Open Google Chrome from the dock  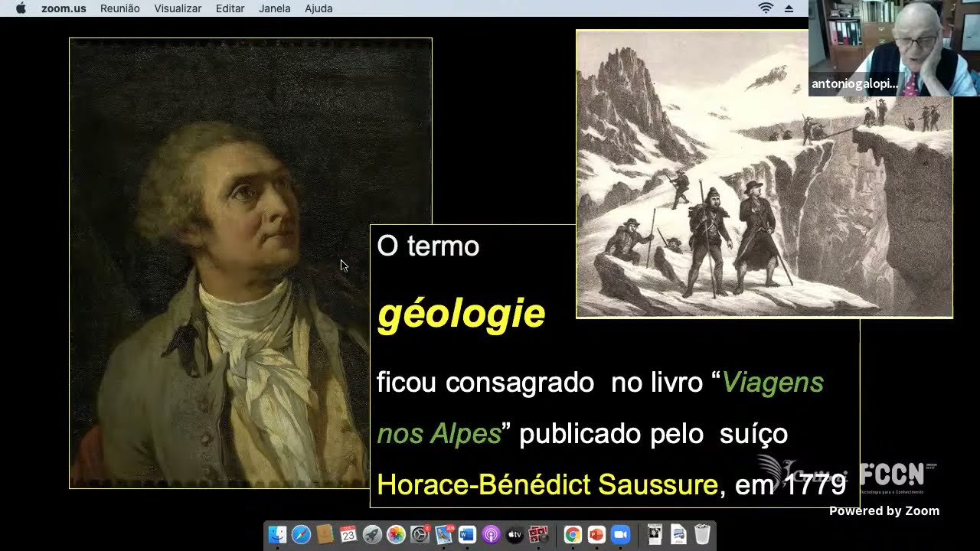[x=572, y=534]
